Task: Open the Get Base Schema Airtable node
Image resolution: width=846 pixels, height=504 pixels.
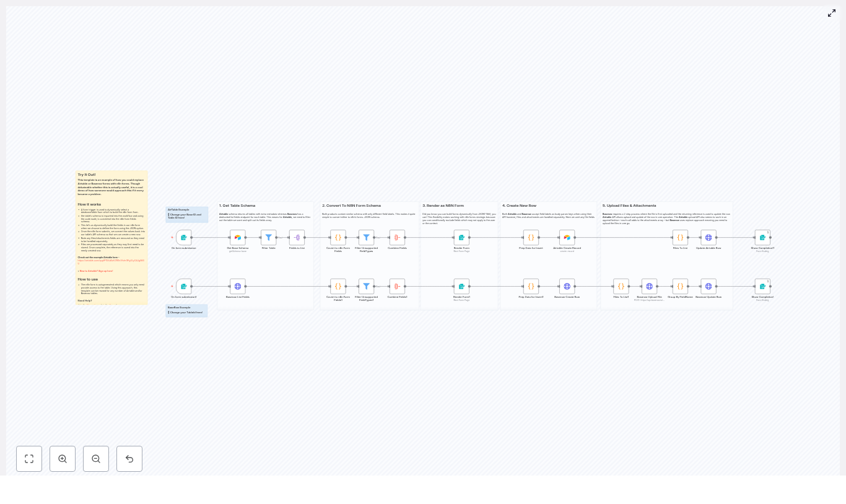Action: point(238,237)
